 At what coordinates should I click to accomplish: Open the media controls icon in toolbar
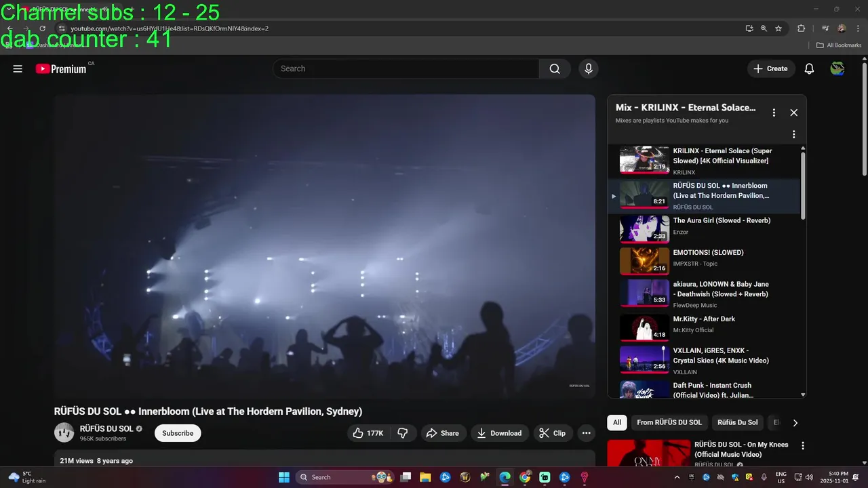(x=825, y=28)
